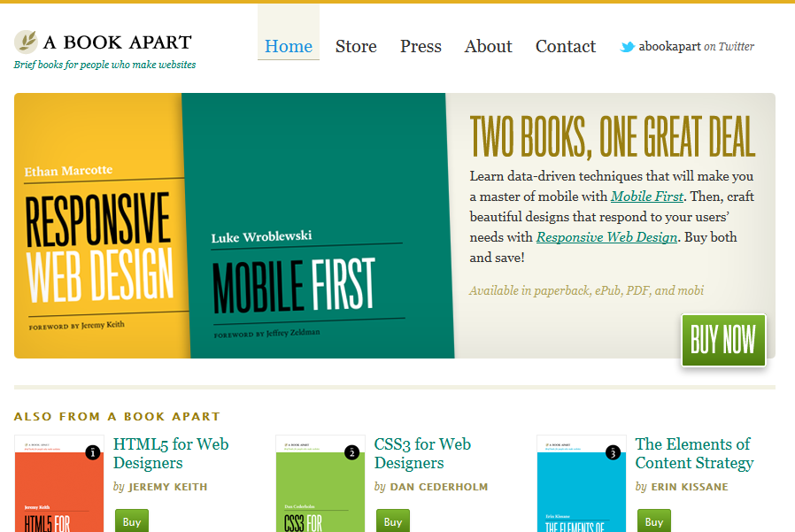The height and width of the screenshot is (532, 795).
Task: Click the TWO BOOKS, ONE GREAT DEAL headline
Action: [613, 136]
